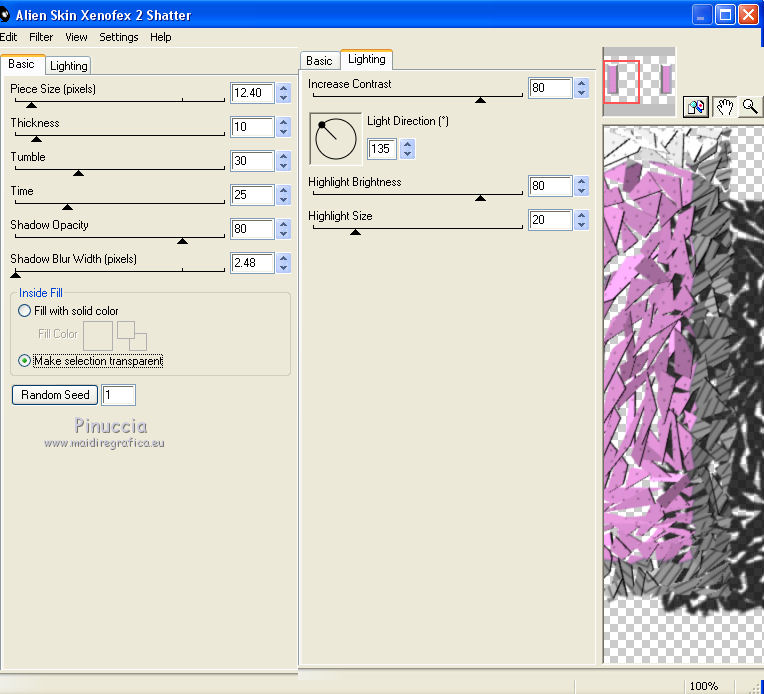Click the Time slider handle
The width and height of the screenshot is (764, 694).
click(68, 207)
